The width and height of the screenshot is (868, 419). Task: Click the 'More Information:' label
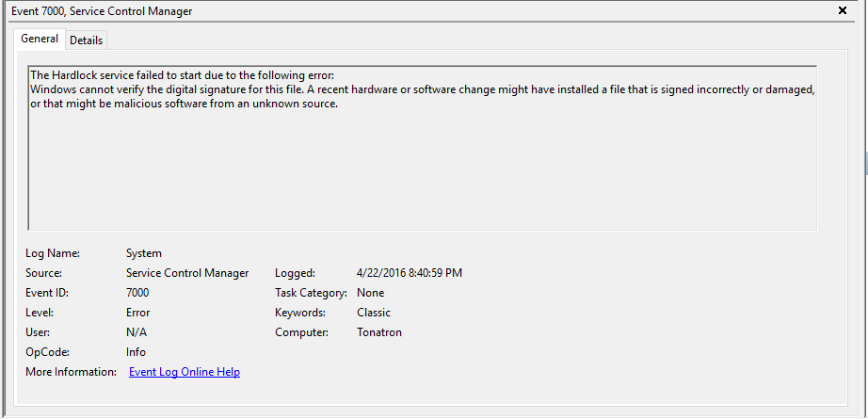tap(71, 372)
